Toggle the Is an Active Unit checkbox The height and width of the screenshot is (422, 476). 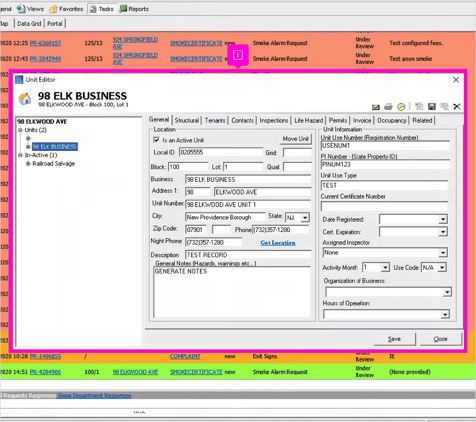tap(156, 140)
